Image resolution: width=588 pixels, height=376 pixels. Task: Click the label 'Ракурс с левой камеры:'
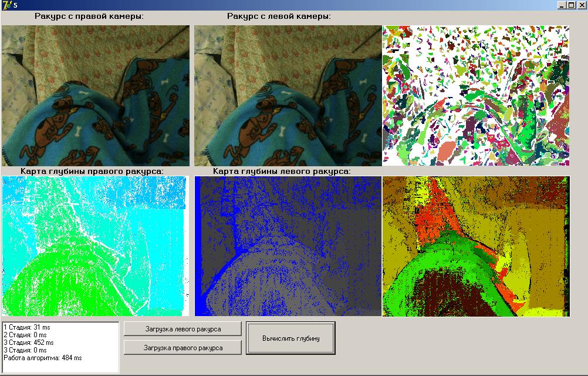click(x=279, y=16)
